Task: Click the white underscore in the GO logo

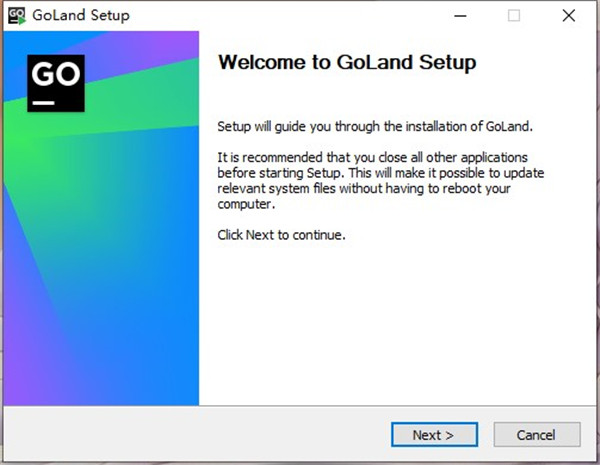Action: click(x=43, y=102)
